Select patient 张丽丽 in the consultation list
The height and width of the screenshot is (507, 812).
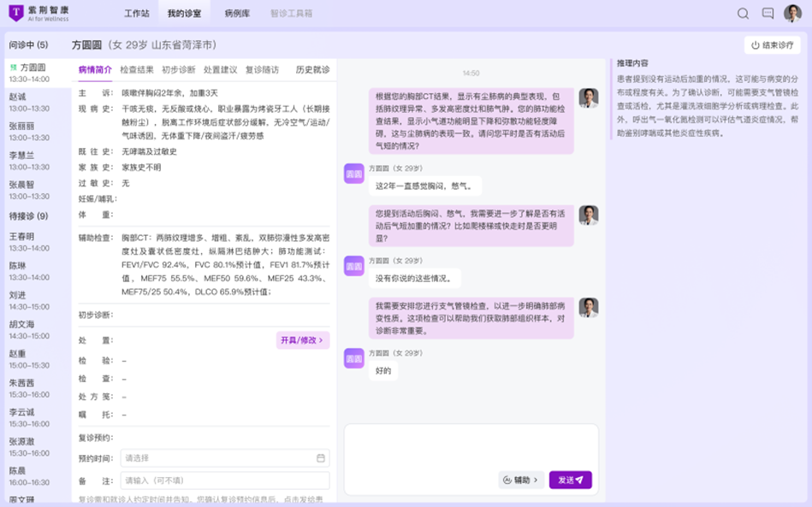(21, 126)
